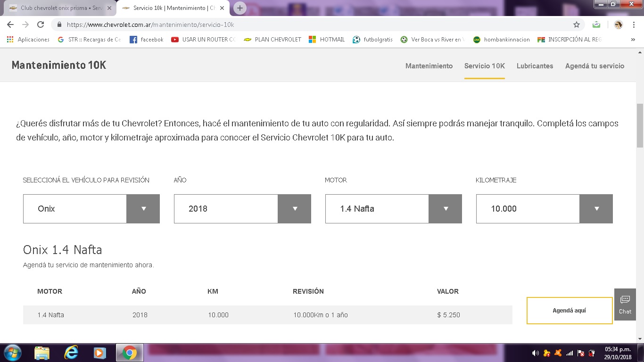Open the new tab plus button
This screenshot has width=644, height=362.
[240, 8]
